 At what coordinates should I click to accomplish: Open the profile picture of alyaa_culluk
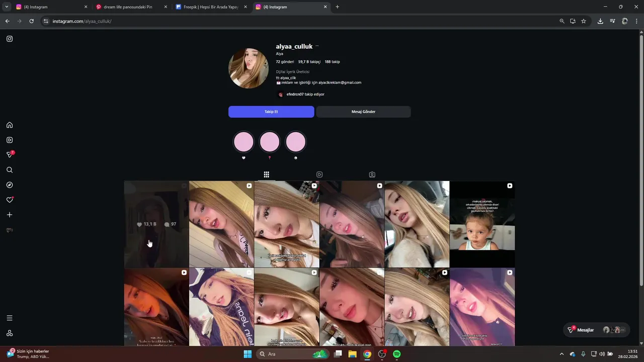pos(249,68)
